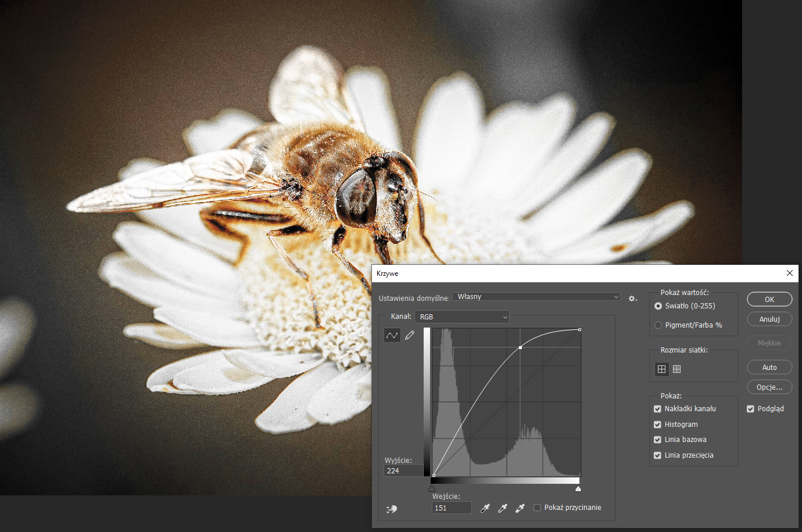
Task: Close the Krzywe dialog
Action: click(789, 273)
